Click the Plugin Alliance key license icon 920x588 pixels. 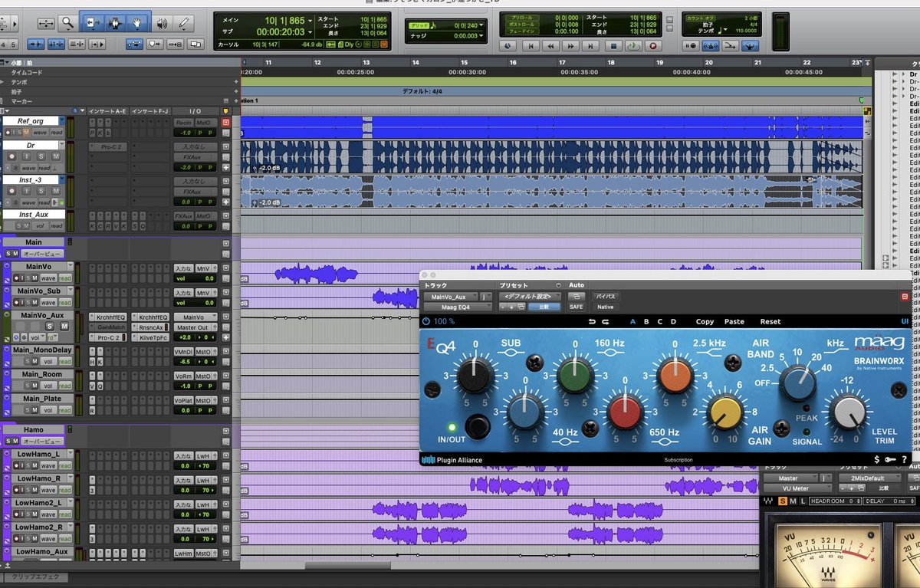(890, 460)
